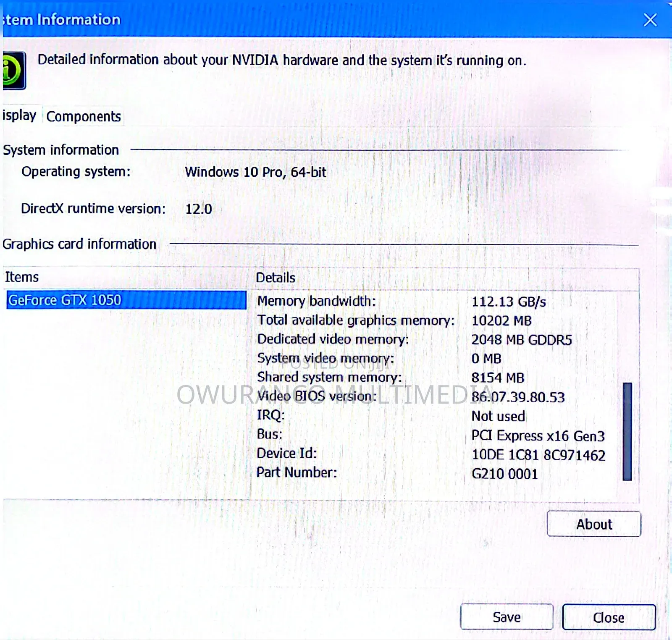Viewport: 672px width, 640px height.
Task: Click the 0 MB value
Action: pyautogui.click(x=486, y=359)
